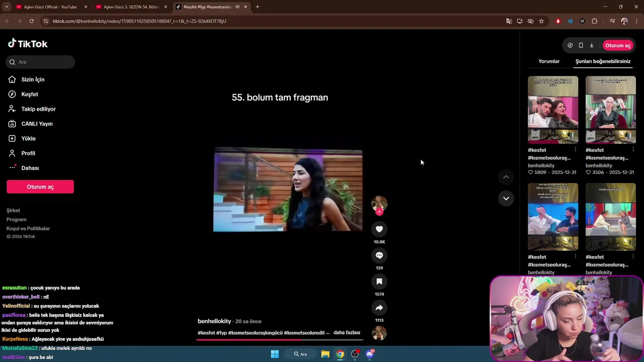Go to next video with down chevron
644x362 pixels.
[x=506, y=198]
